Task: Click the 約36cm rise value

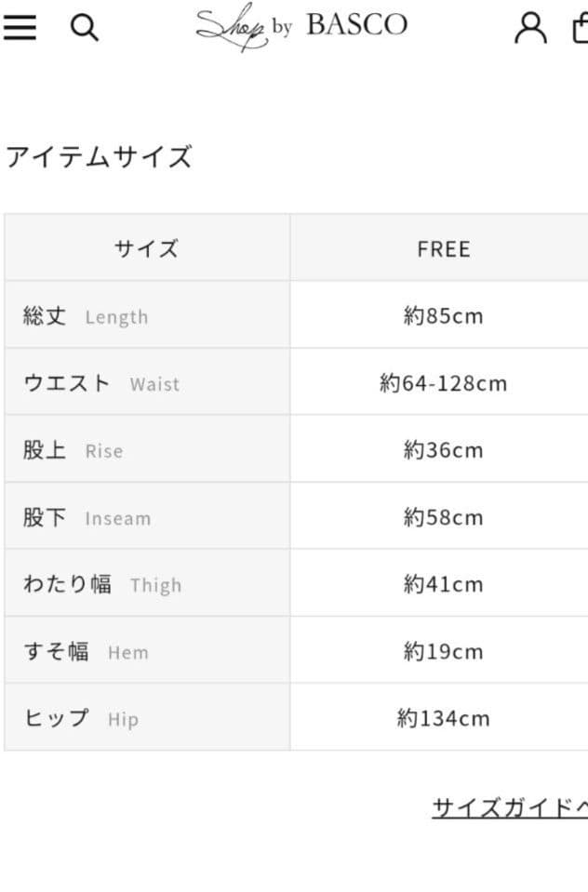Action: tap(443, 449)
